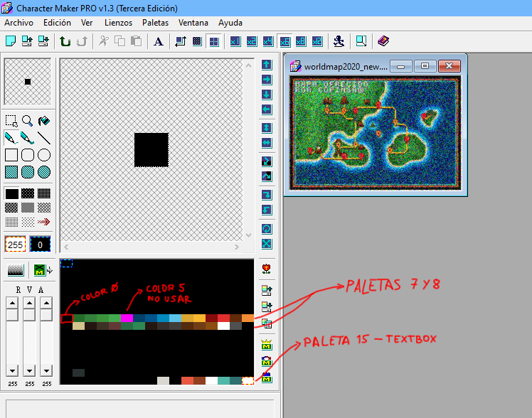
Task: Click the red flower icon
Action: click(x=267, y=269)
